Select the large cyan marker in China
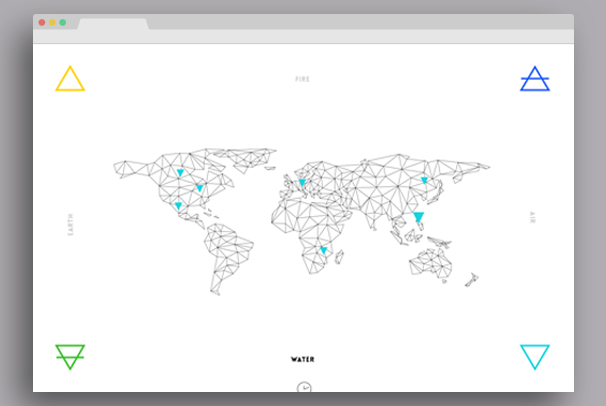Screen dimensions: 606x406 (x=419, y=217)
